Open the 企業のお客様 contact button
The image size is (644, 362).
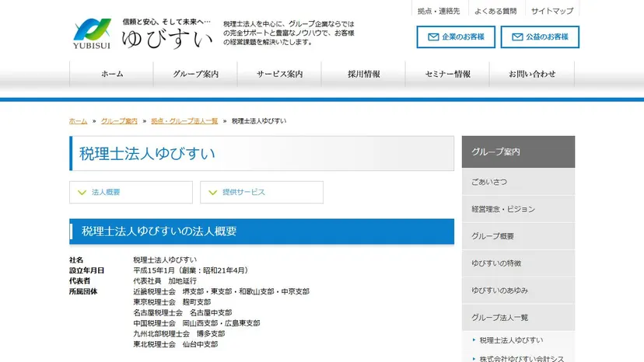[x=456, y=37]
